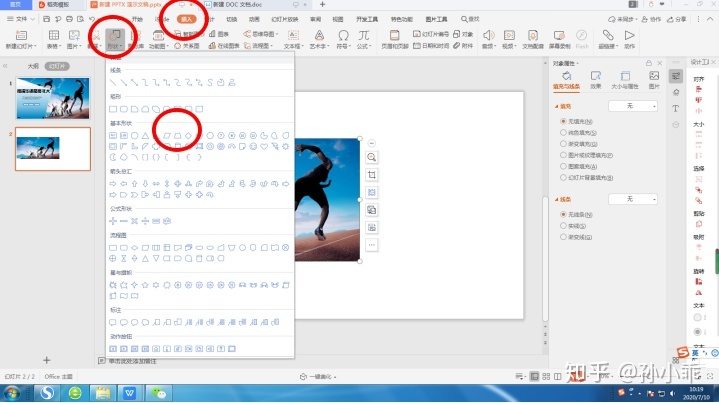719x403 pixels.
Task: Click the print icon in quick toolbar
Action: [69, 19]
